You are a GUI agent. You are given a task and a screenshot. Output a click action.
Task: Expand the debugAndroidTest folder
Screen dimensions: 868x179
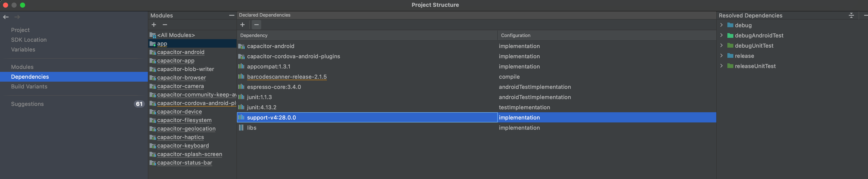click(x=721, y=35)
